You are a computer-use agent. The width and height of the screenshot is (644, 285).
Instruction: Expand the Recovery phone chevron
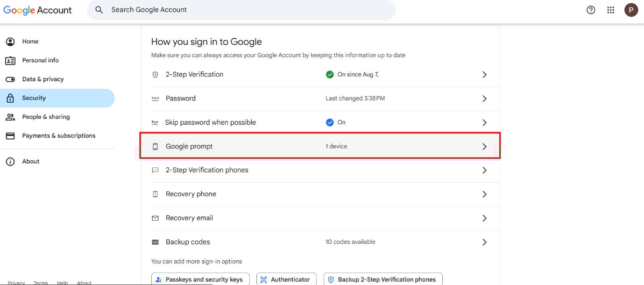484,194
